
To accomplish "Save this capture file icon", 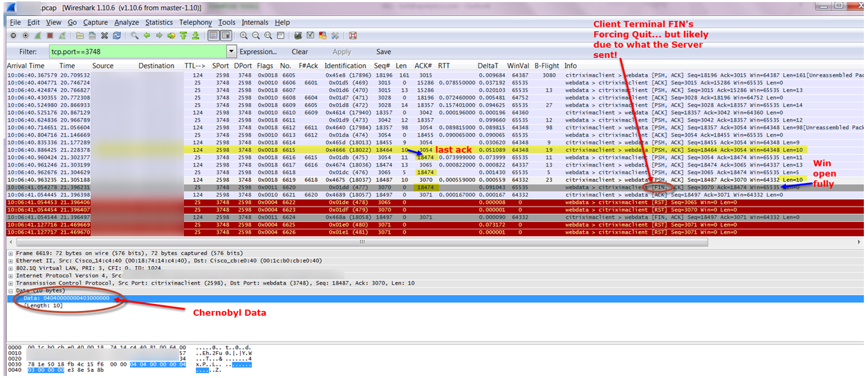I will pyautogui.click(x=92, y=35).
